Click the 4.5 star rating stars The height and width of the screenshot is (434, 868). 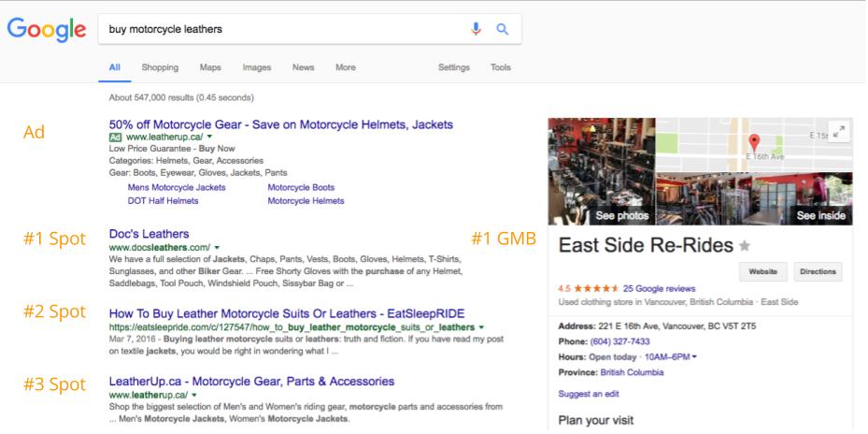coord(596,288)
